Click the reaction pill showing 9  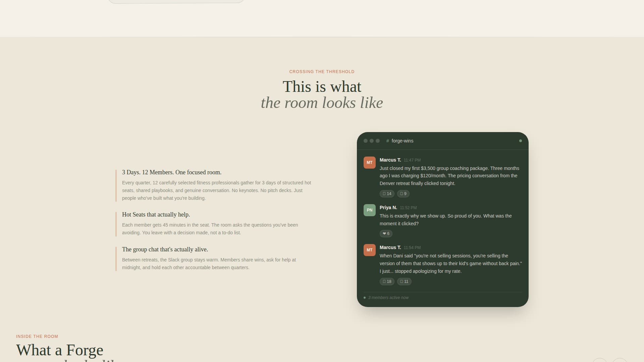coord(403,194)
